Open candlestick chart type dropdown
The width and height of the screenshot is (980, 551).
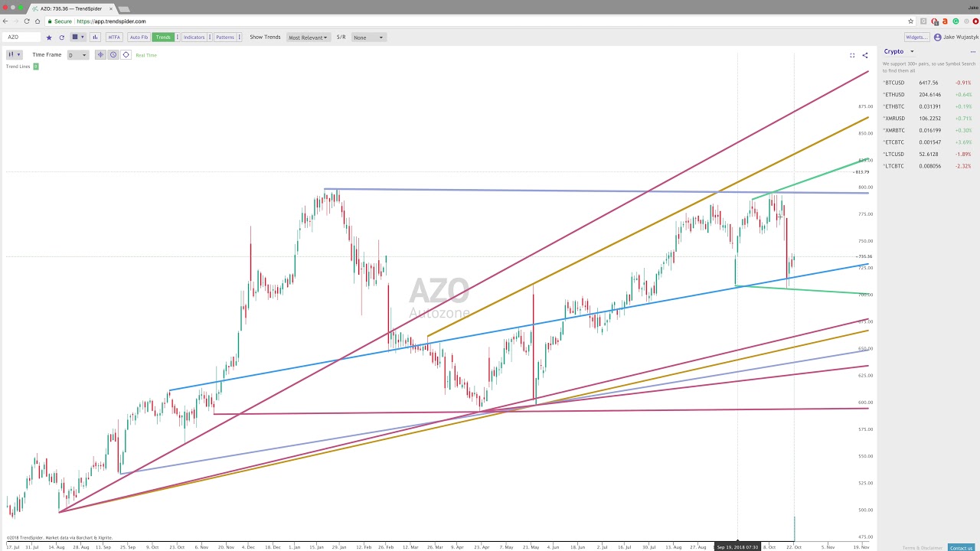(x=14, y=54)
